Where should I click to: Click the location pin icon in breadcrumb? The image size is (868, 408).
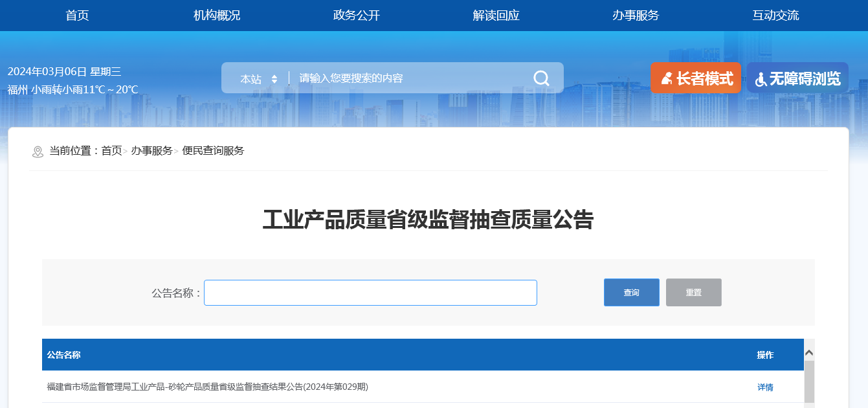click(x=38, y=152)
